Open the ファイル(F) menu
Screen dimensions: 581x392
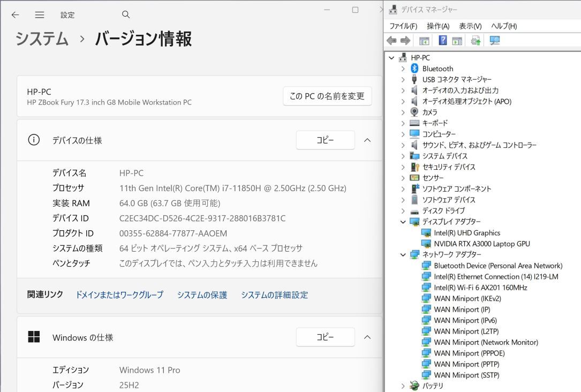tap(403, 26)
